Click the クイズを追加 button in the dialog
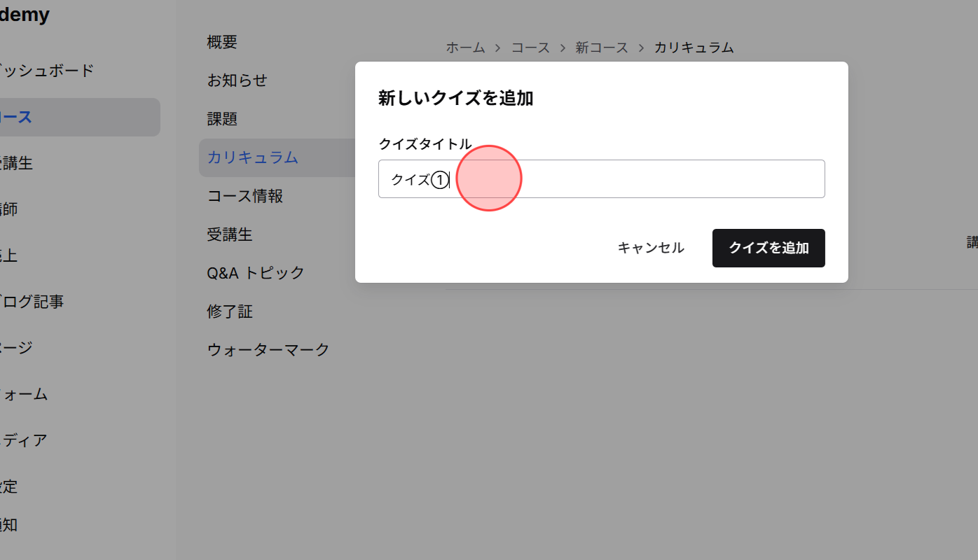 [x=768, y=248]
